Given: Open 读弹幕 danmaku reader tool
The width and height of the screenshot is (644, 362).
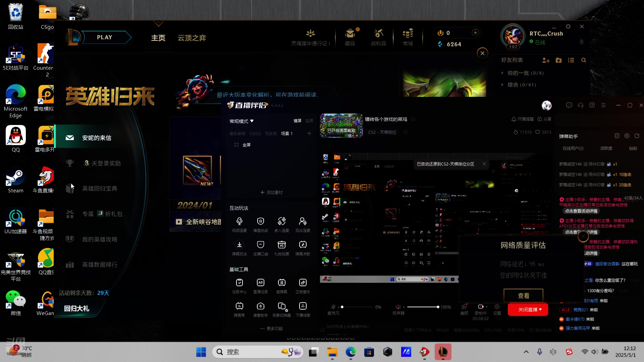Looking at the screenshot, I should 281,286.
